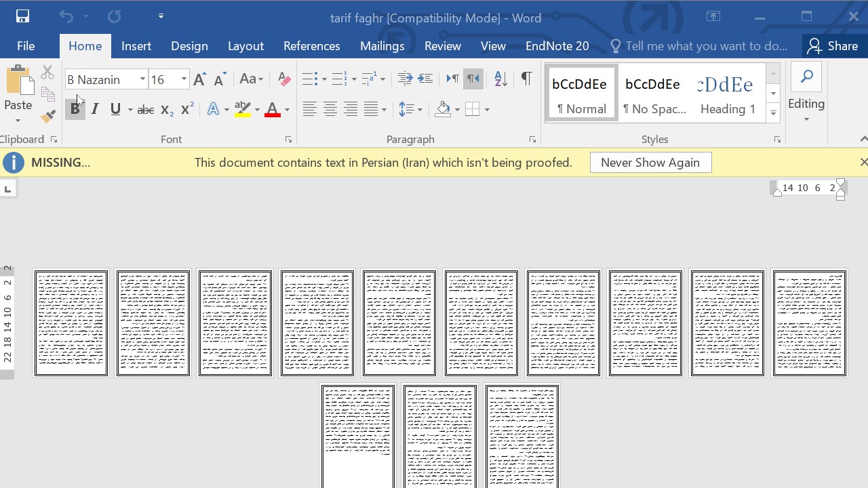The image size is (868, 488).
Task: Select the Format Painter brush
Action: click(x=47, y=117)
